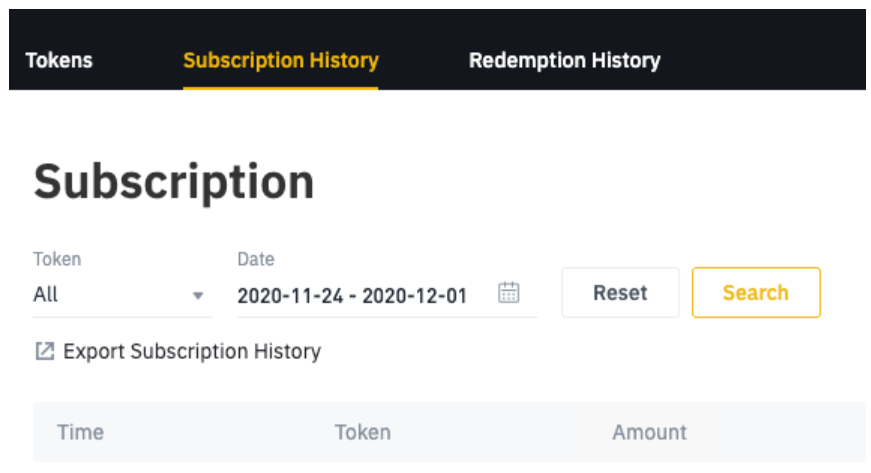
Task: Switch to the Tokens tab
Action: (59, 60)
